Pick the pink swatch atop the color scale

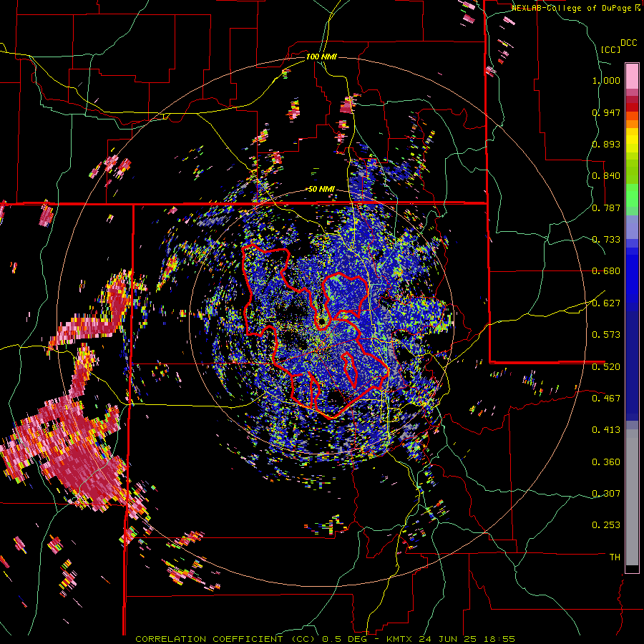click(632, 76)
